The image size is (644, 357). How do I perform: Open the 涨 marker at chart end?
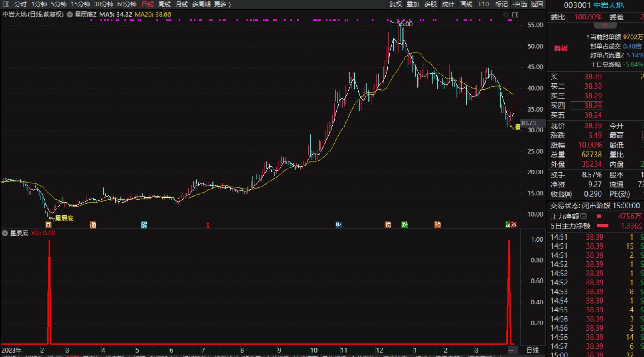pyautogui.click(x=514, y=225)
